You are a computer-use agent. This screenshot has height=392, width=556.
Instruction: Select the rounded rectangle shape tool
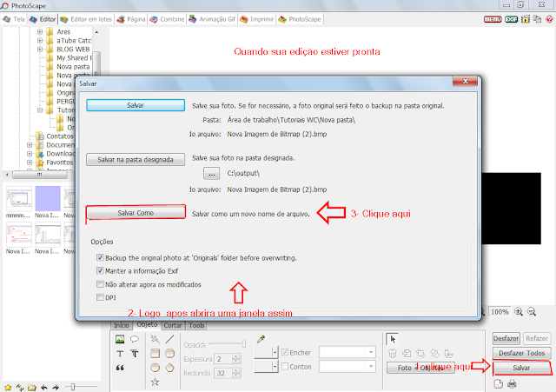pos(170,354)
